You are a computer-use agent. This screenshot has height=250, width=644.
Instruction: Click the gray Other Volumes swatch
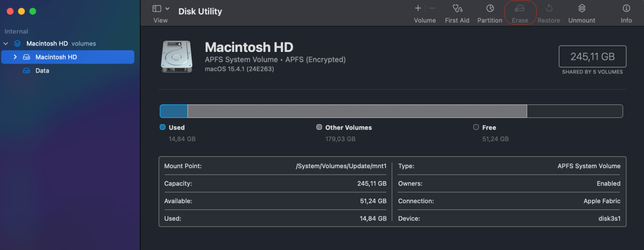[x=319, y=127]
